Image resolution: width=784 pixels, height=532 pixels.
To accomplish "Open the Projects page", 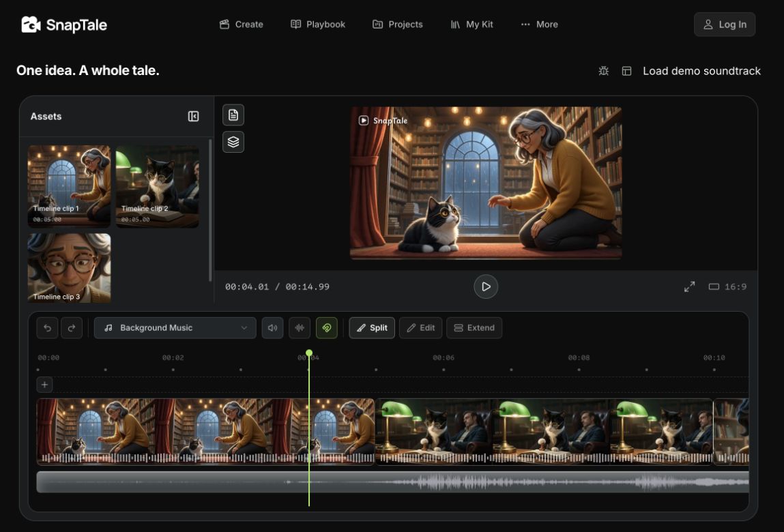I will (x=398, y=25).
